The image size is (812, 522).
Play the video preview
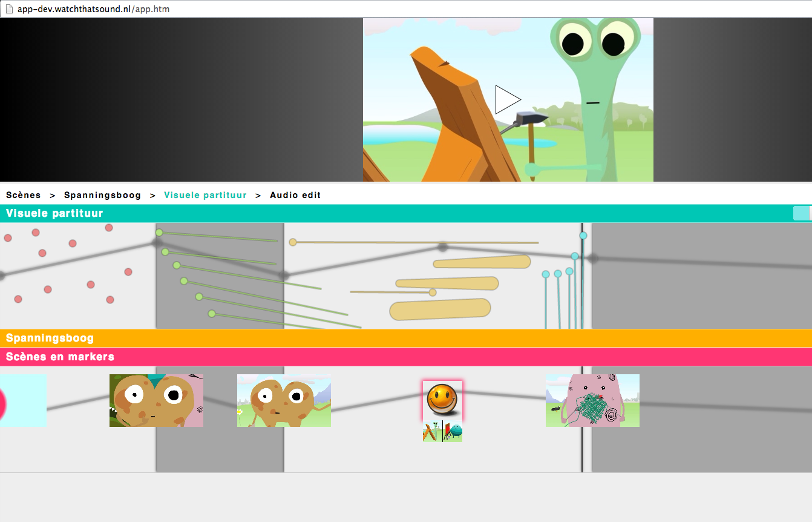pos(508,100)
